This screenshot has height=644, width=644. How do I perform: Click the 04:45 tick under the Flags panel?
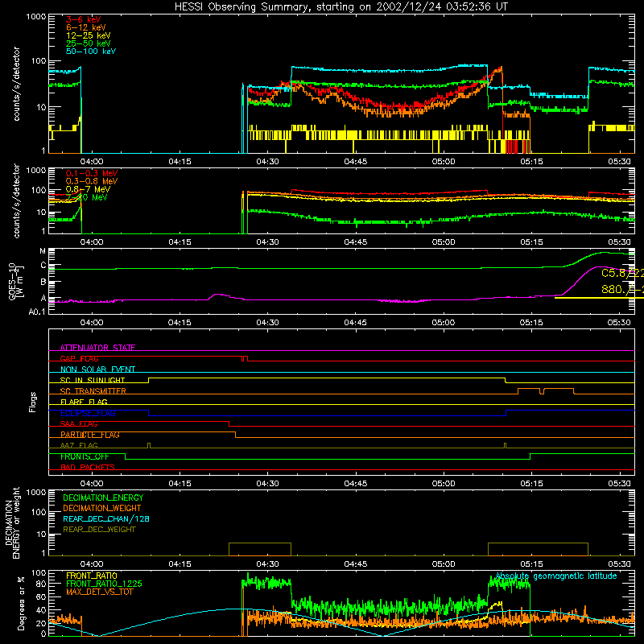[355, 484]
